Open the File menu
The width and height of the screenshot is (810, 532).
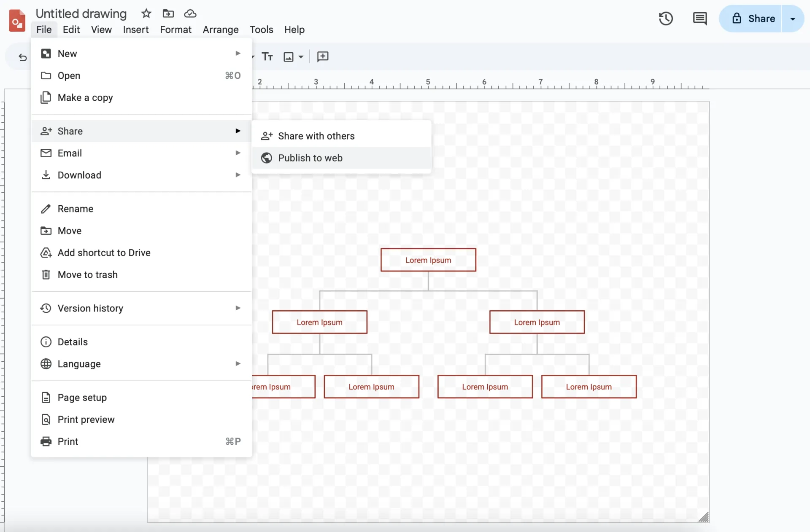point(44,30)
